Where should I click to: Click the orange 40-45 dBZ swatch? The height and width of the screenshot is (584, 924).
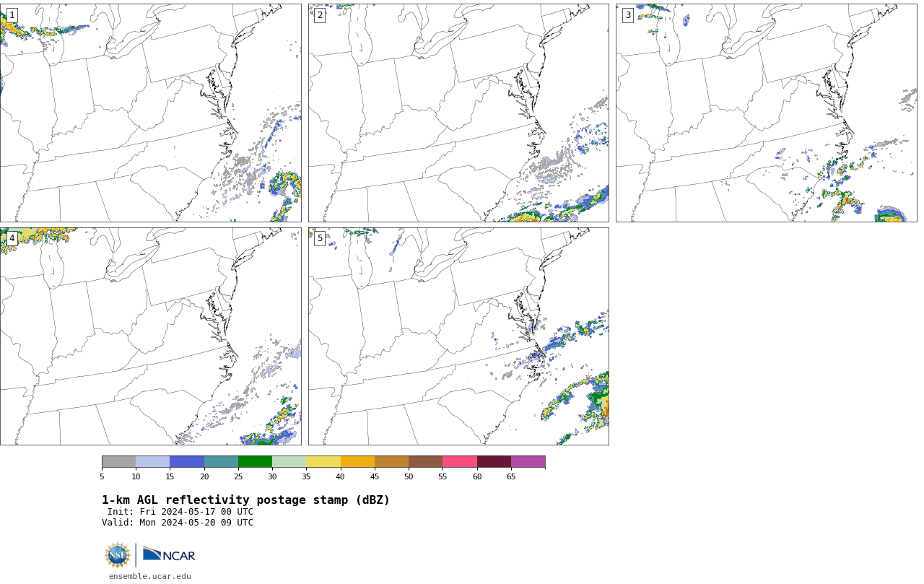click(x=357, y=462)
